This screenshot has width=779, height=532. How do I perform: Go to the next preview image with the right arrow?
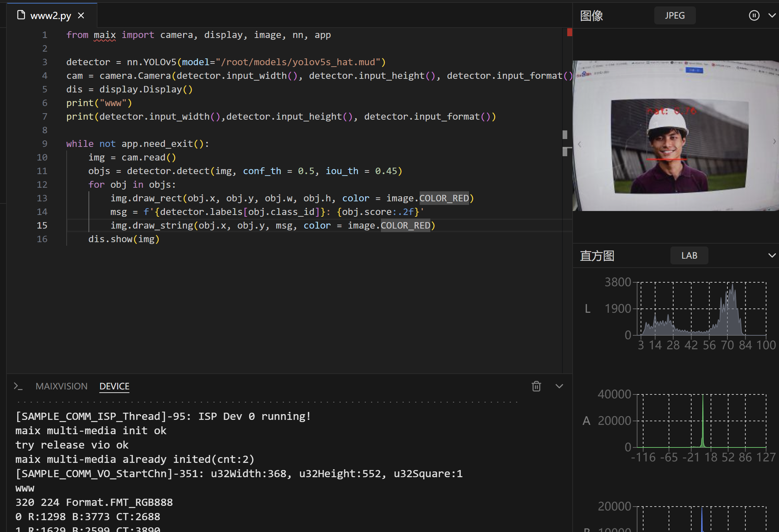tap(774, 142)
